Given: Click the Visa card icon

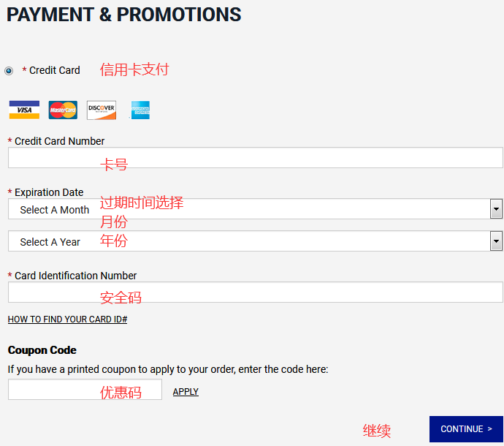Looking at the screenshot, I should pos(24,110).
